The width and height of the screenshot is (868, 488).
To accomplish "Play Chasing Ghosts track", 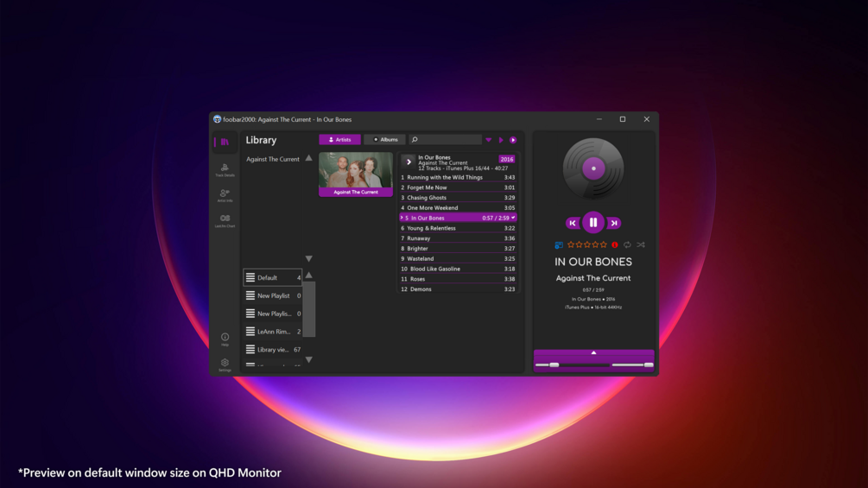I will [458, 198].
